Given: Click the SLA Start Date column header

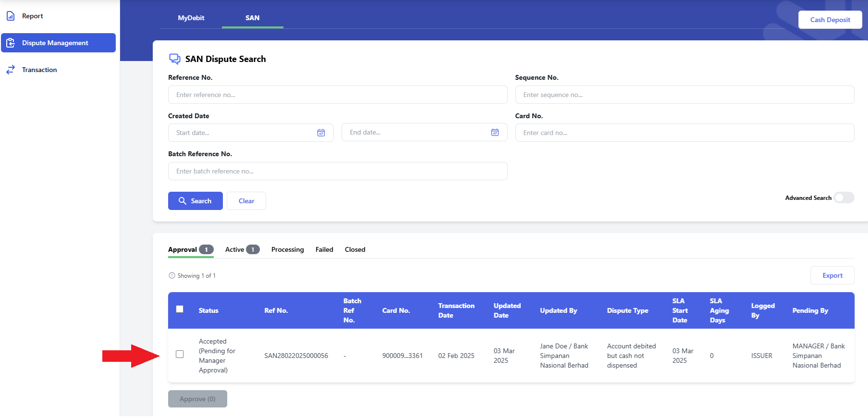Looking at the screenshot, I should 680,310.
